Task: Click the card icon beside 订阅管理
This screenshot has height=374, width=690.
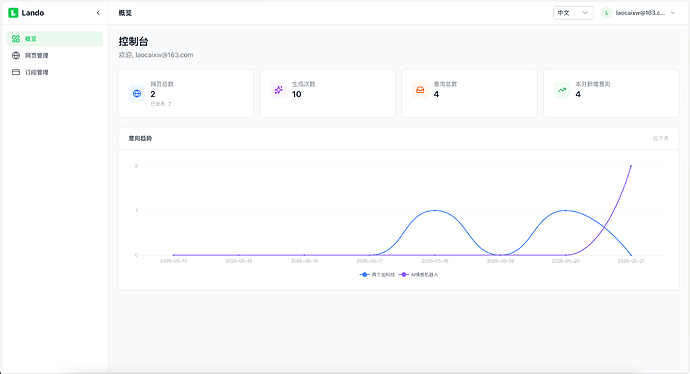Action: (16, 72)
